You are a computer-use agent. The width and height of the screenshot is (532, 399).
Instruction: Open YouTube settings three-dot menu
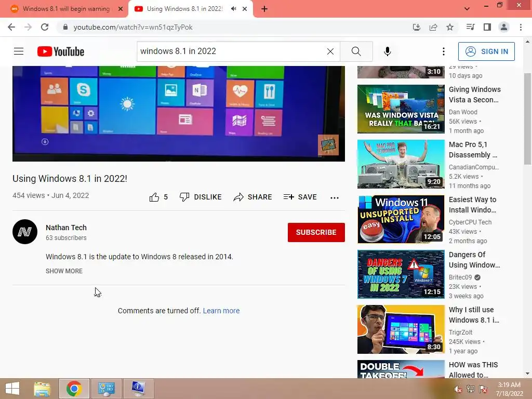coord(444,51)
